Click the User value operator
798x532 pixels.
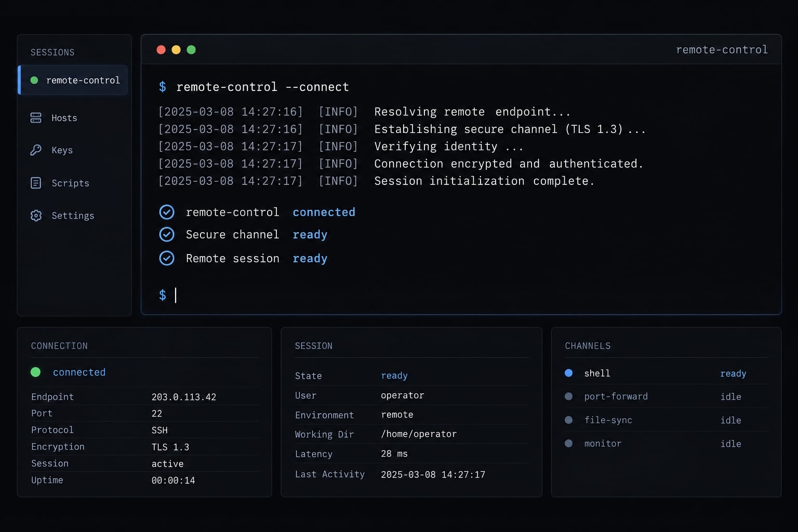[403, 395]
